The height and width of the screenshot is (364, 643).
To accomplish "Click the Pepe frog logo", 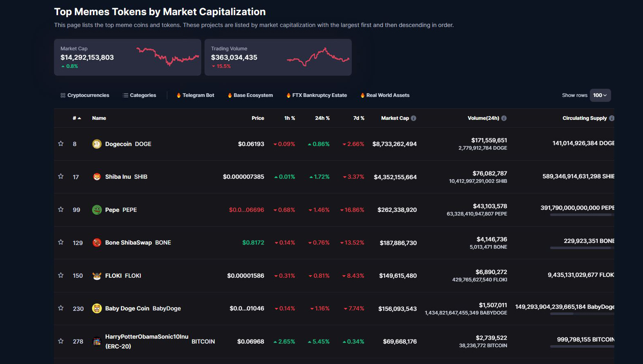I will pos(97,210).
